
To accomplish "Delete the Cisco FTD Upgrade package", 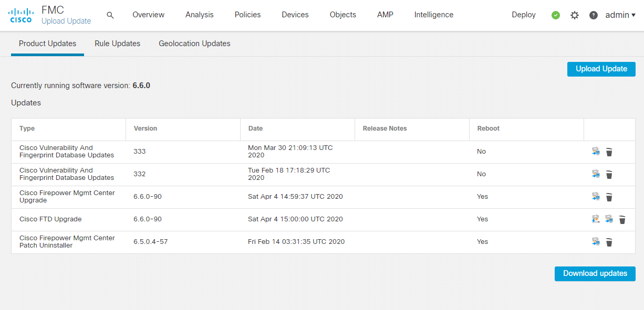I will pos(622,220).
